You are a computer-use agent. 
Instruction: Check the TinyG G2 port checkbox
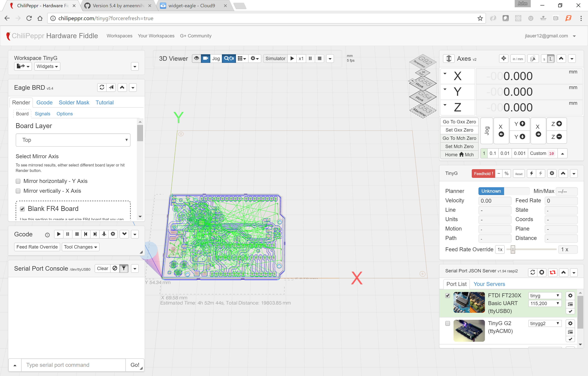point(447,323)
